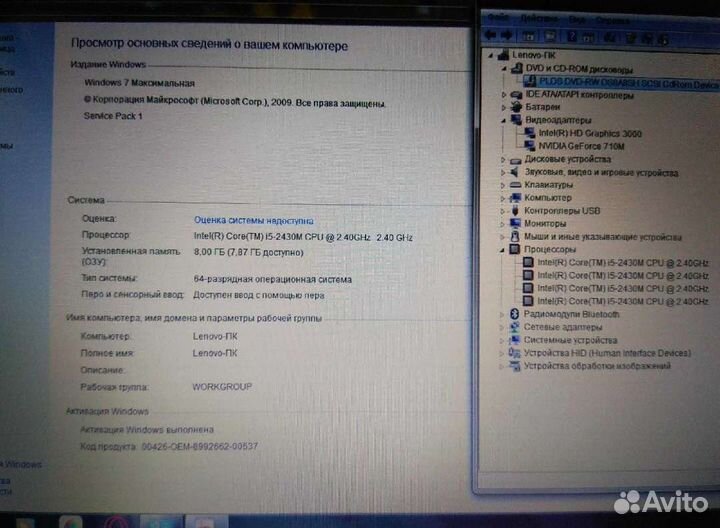Image resolution: width=720 pixels, height=528 pixels.
Task: Select NVIDIA GeForce 710M label
Action: pos(581,146)
